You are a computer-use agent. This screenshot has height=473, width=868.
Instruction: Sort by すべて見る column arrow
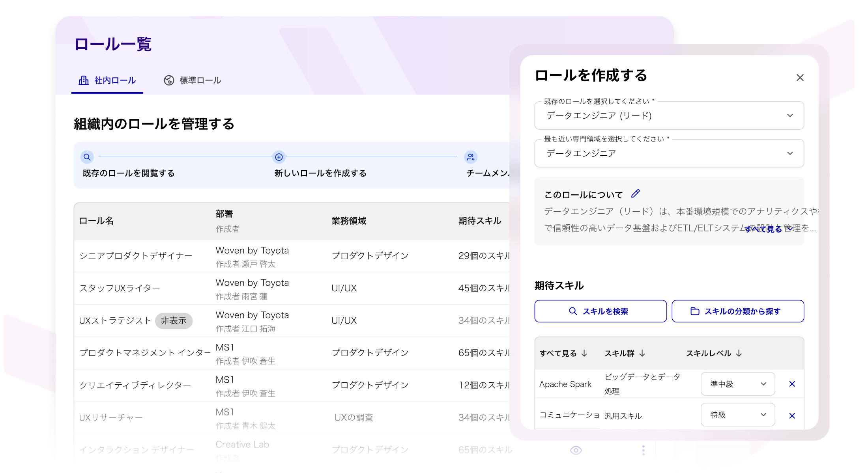[x=584, y=353]
